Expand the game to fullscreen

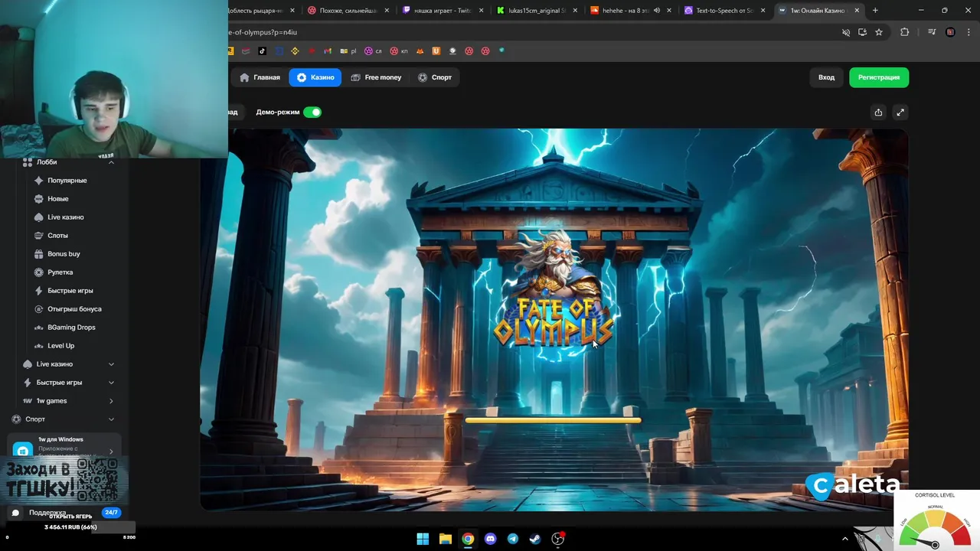[x=900, y=112]
